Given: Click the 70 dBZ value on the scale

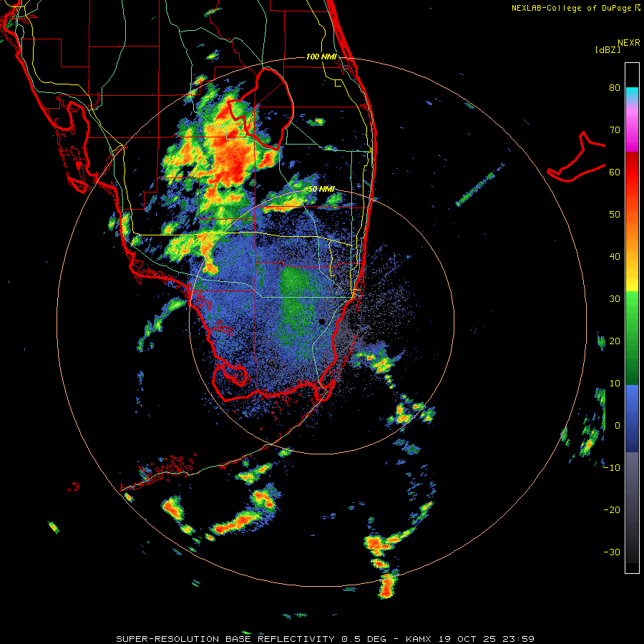Looking at the screenshot, I should [615, 130].
